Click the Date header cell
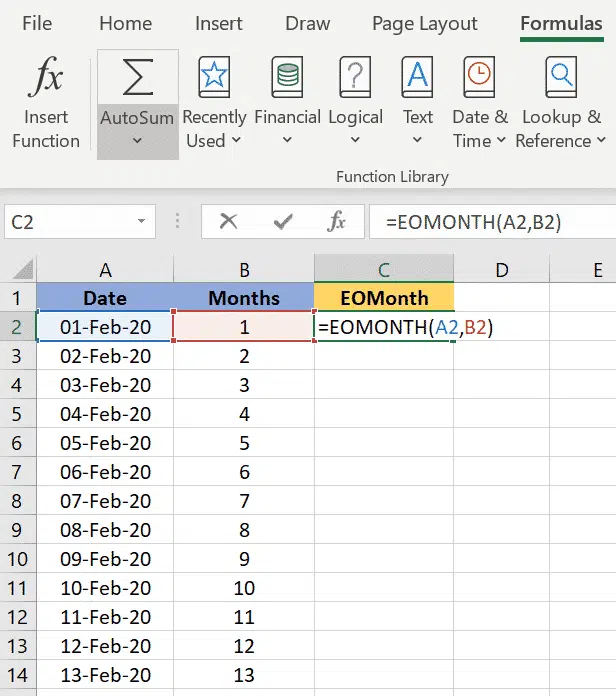The height and width of the screenshot is (696, 616). 105,297
